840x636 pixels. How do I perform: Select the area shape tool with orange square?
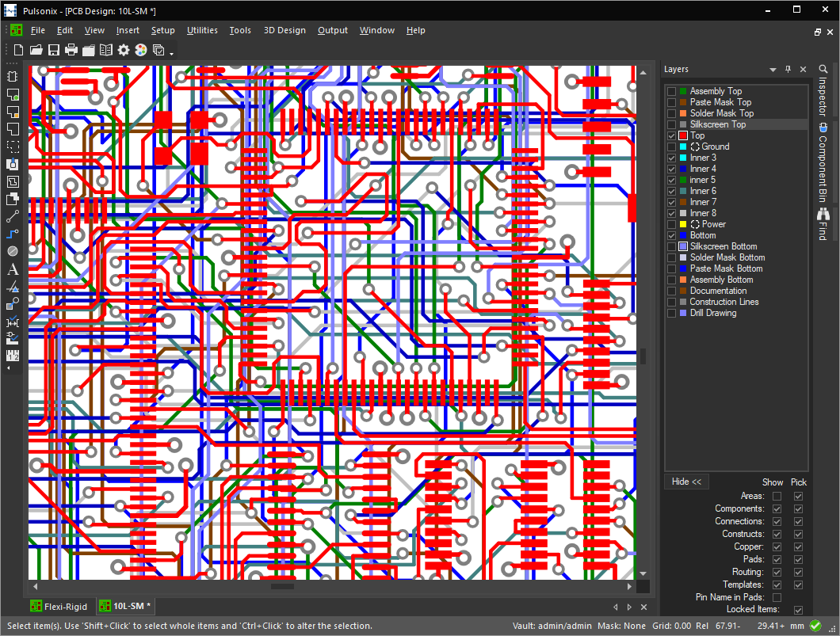[13, 112]
